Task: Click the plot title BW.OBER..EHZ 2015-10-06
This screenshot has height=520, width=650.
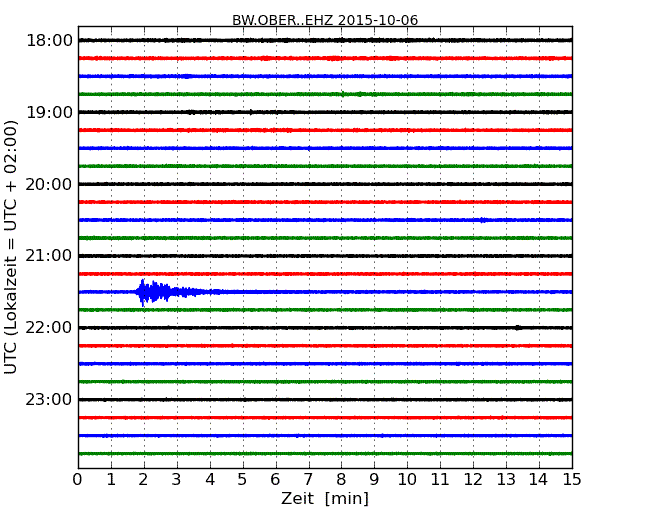Action: click(325, 20)
